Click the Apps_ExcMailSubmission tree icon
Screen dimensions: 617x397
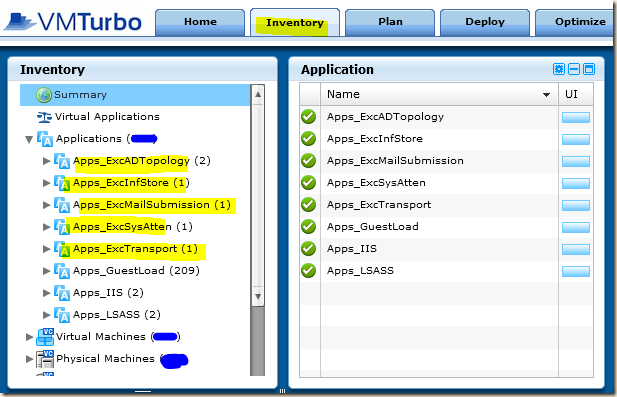tap(62, 205)
